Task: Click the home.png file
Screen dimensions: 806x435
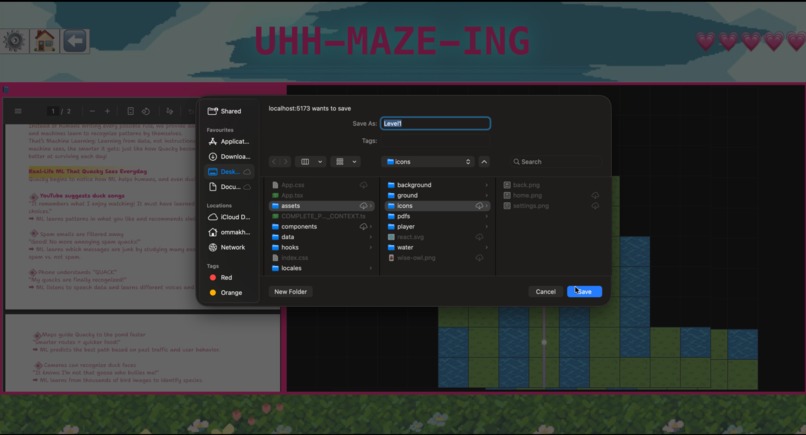Action: [551, 195]
